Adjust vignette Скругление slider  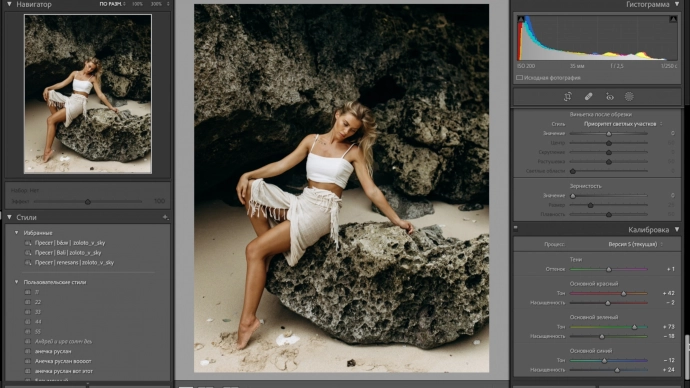click(x=609, y=152)
